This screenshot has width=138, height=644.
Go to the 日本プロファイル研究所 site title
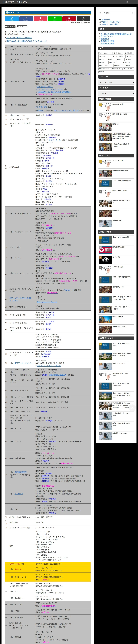pos(15,2)
